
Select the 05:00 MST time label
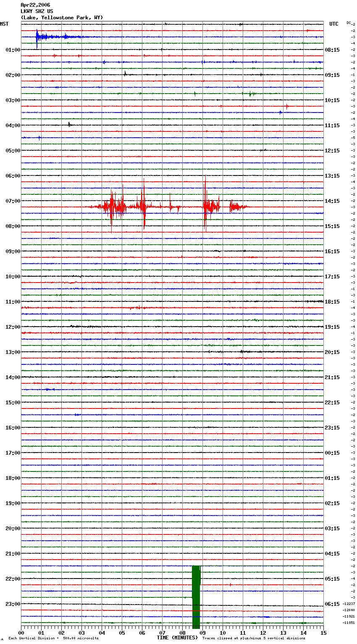pos(13,151)
